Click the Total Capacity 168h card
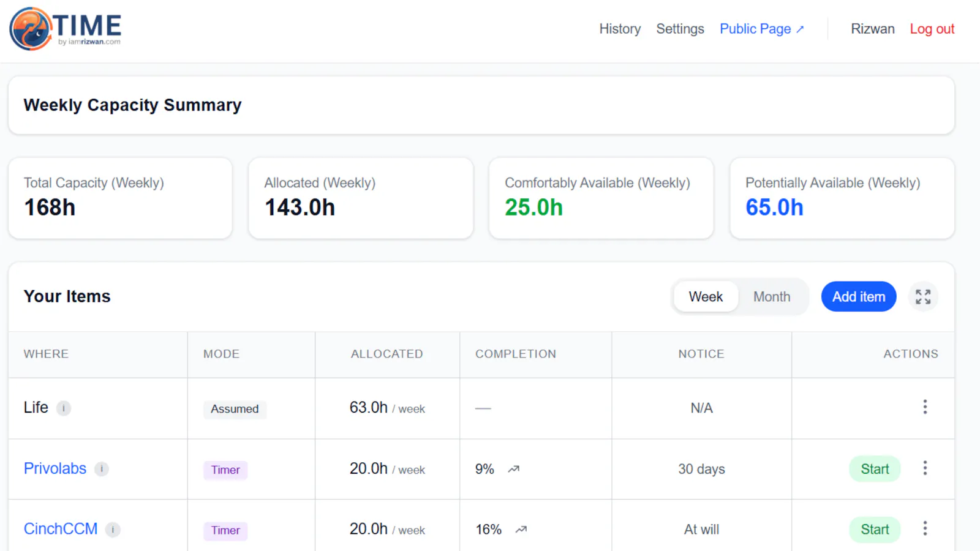980x551 pixels. coord(120,198)
